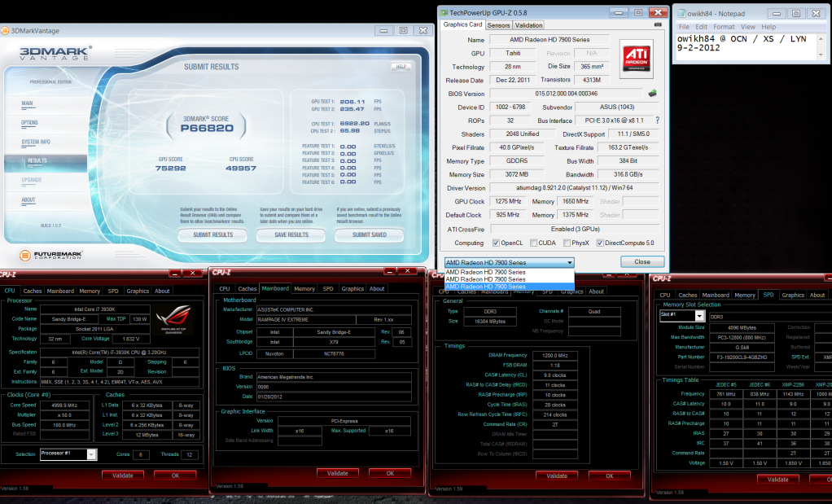
Task: Click the GPU score value 75292
Action: point(170,169)
